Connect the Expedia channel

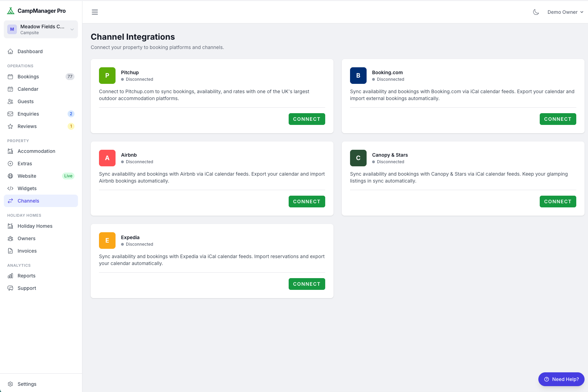(x=307, y=284)
